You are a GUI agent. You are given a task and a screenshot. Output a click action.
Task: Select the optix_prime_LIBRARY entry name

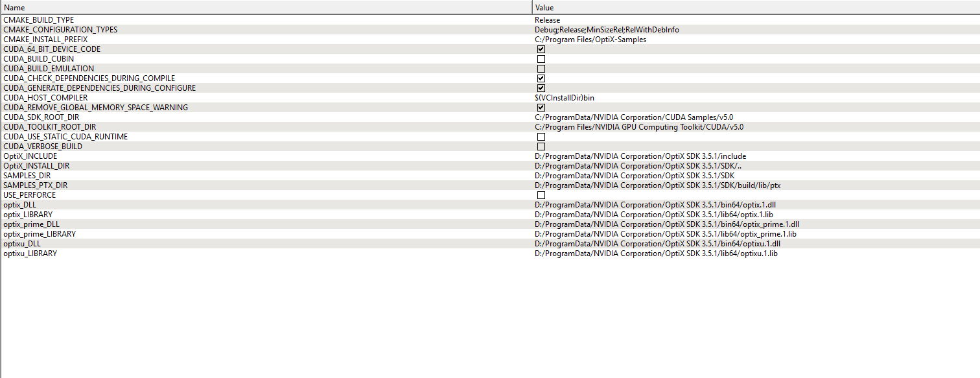coord(40,234)
